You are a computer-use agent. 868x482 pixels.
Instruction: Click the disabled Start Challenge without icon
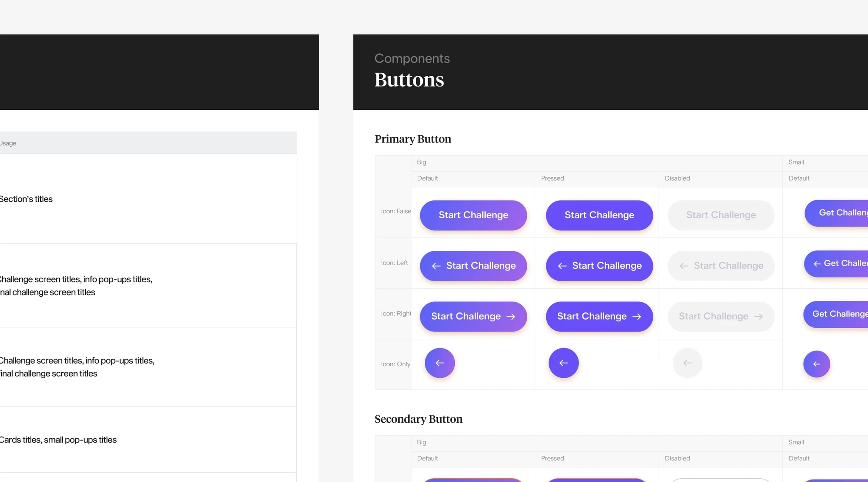click(x=721, y=215)
